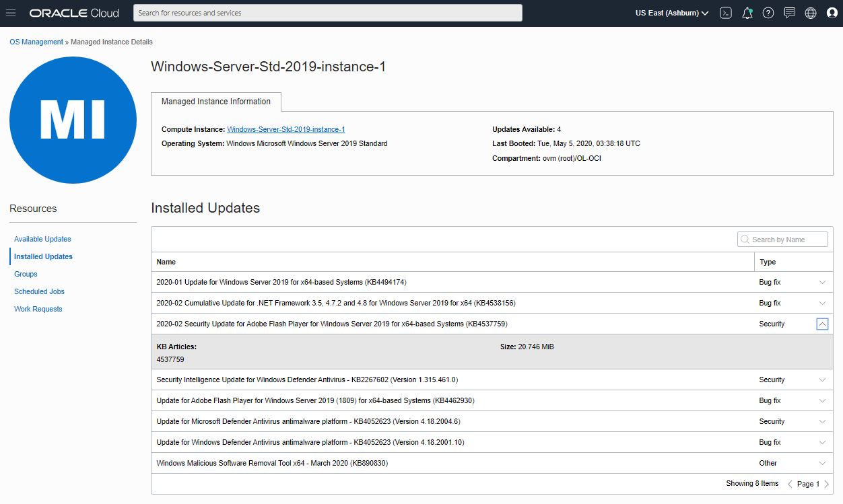Change language using the globe icon
The image size is (843, 504).
click(810, 12)
